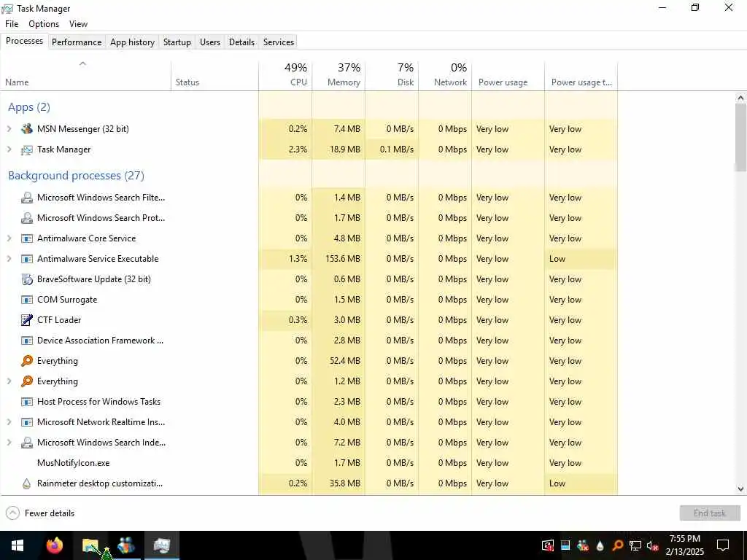This screenshot has height=560, width=747.
Task: Expand Antimalware Core Service row
Action: 9,238
